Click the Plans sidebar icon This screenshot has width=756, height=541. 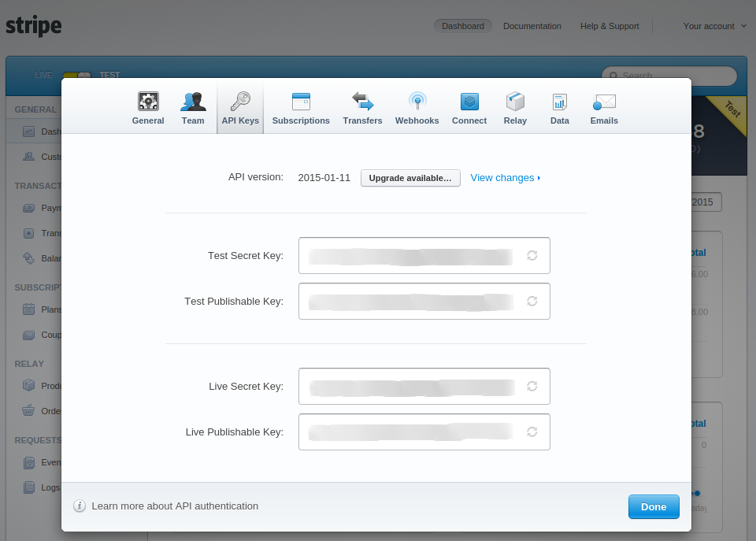pos(29,309)
